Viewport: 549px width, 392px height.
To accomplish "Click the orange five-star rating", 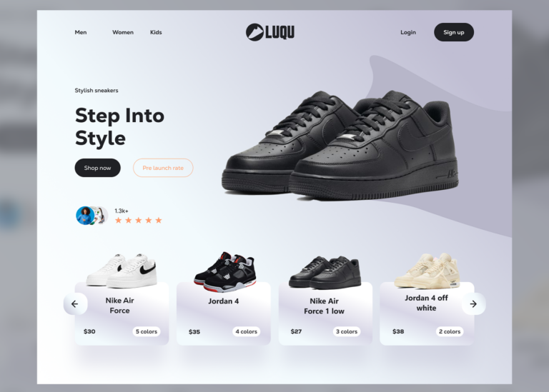I will [139, 221].
